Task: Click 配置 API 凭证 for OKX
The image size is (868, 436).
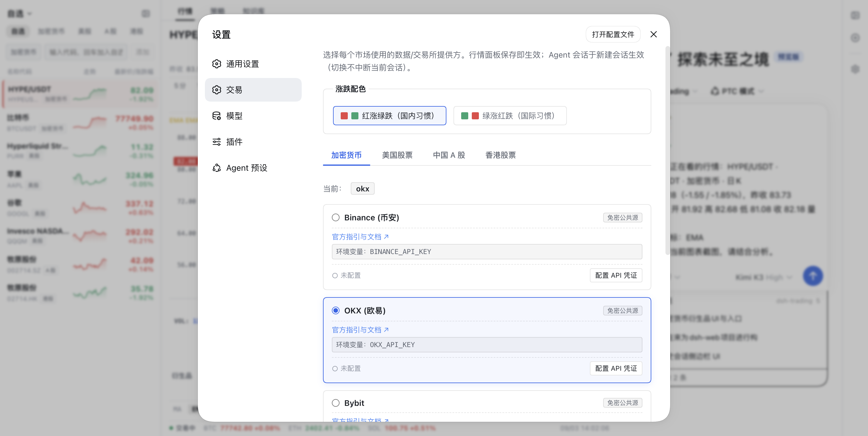Action: [x=616, y=368]
